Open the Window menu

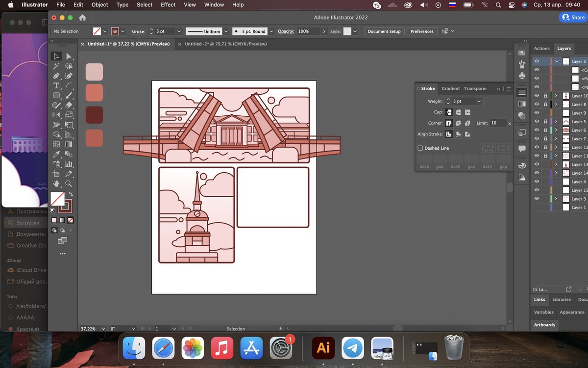point(214,5)
